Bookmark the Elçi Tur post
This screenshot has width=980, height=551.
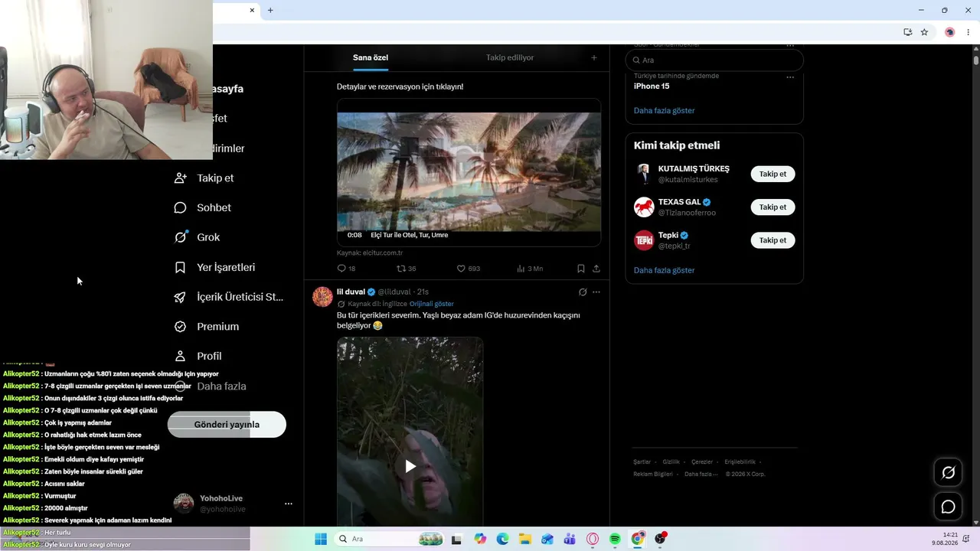[581, 269]
